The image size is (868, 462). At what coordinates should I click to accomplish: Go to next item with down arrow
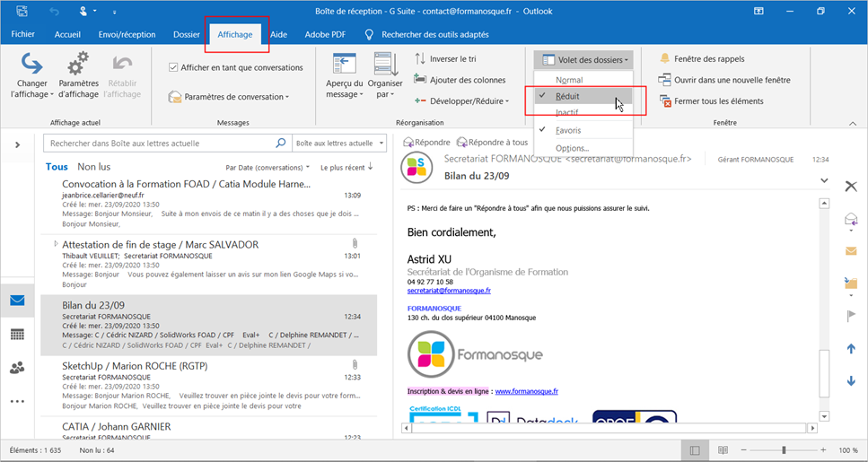coord(851,380)
